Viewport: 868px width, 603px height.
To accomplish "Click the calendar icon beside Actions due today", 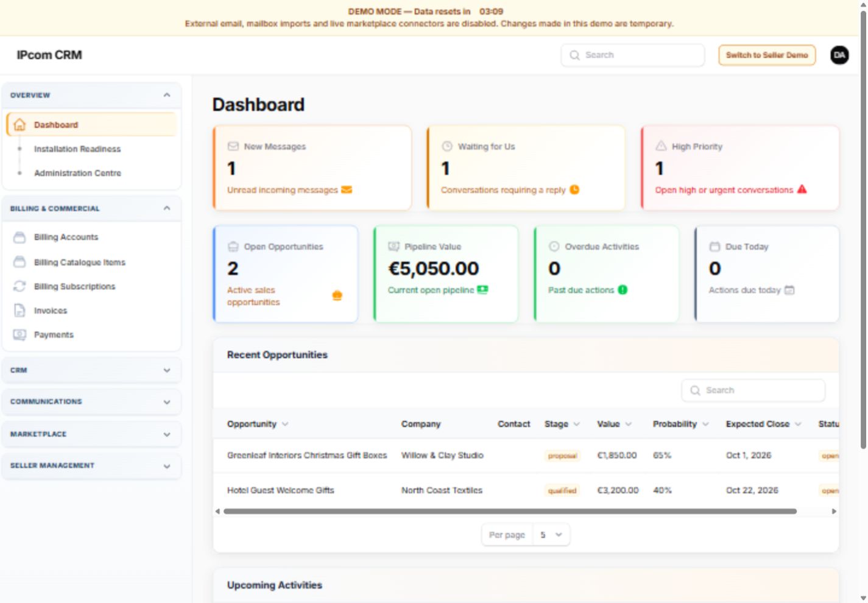I will pyautogui.click(x=789, y=290).
